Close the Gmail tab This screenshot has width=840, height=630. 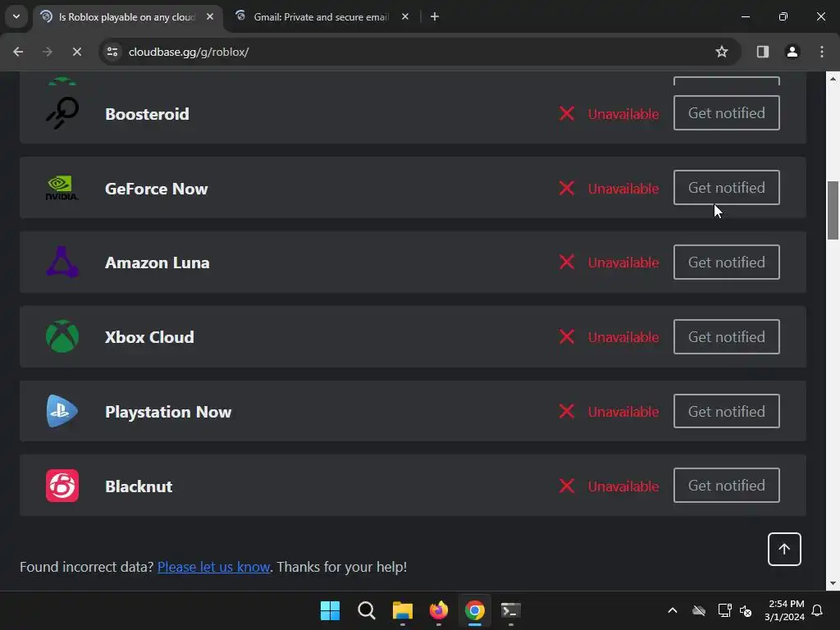point(405,16)
